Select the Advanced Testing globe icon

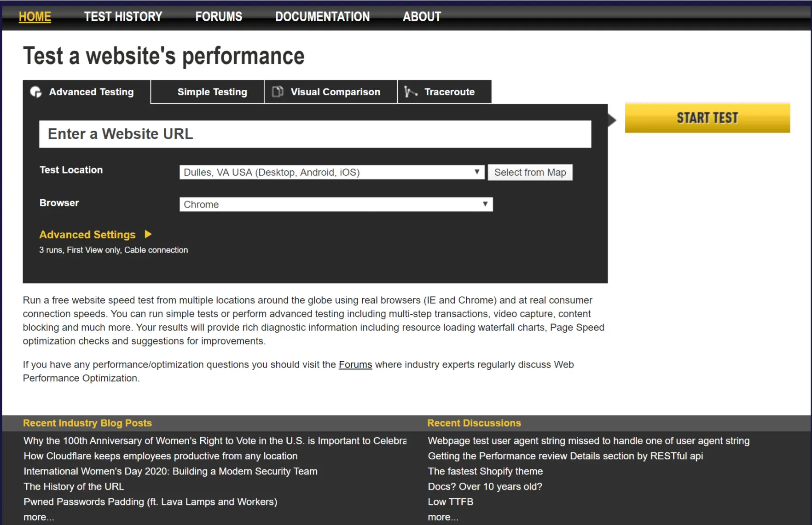[x=36, y=92]
